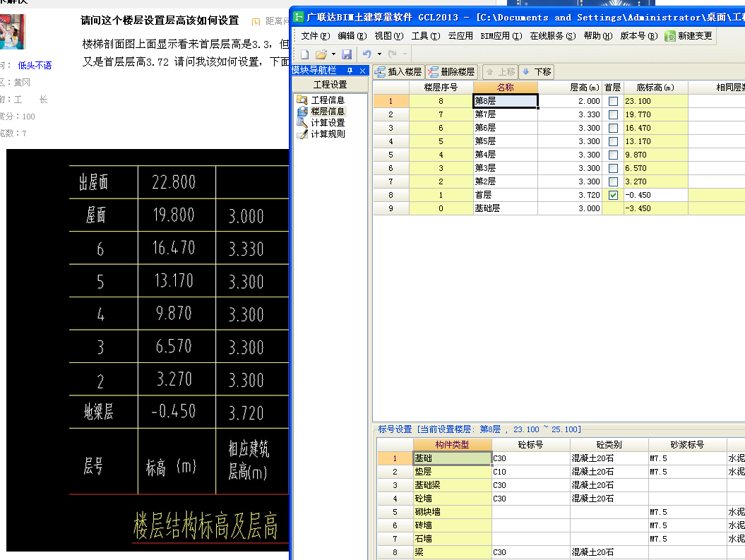Toggle 首层 checkbox for 第7层 row
Image resolution: width=745 pixels, height=560 pixels.
pos(613,114)
